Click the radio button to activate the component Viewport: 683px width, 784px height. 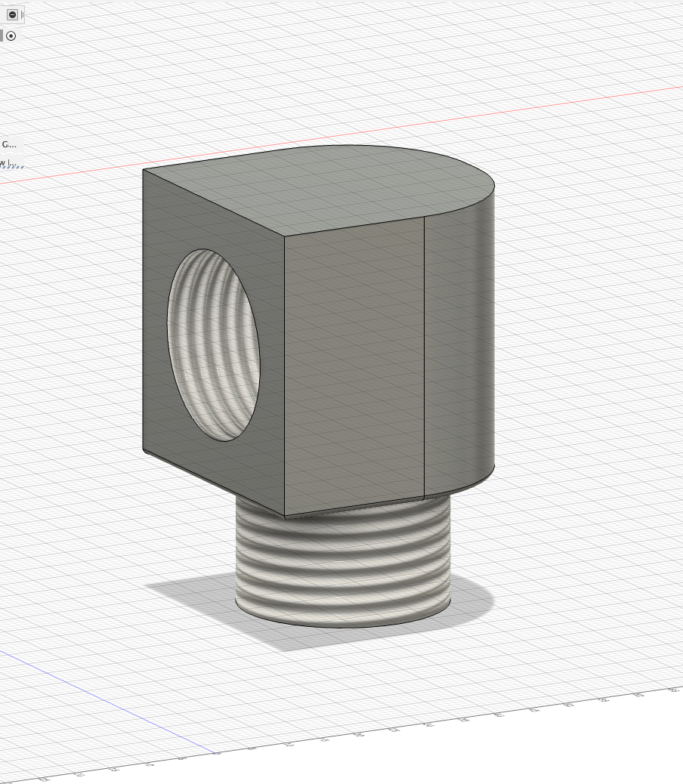click(x=11, y=36)
